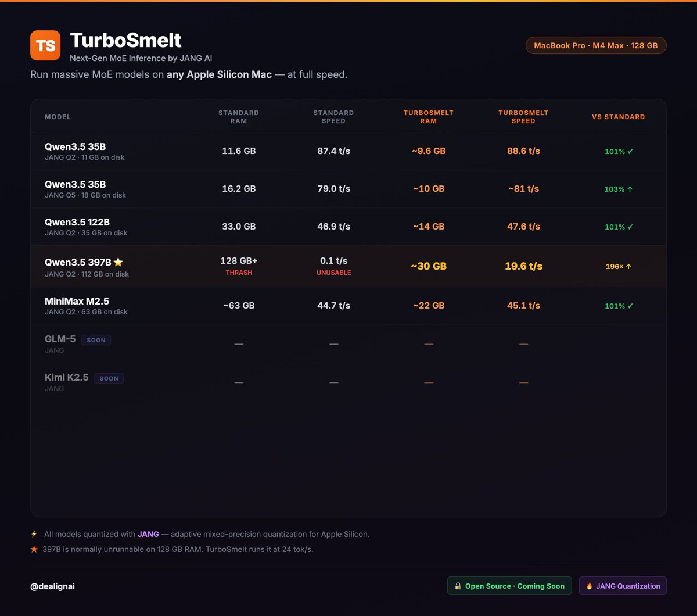Click the 101% ✓ value in the MiniMax M2.5 row
The height and width of the screenshot is (616, 697).
point(619,306)
